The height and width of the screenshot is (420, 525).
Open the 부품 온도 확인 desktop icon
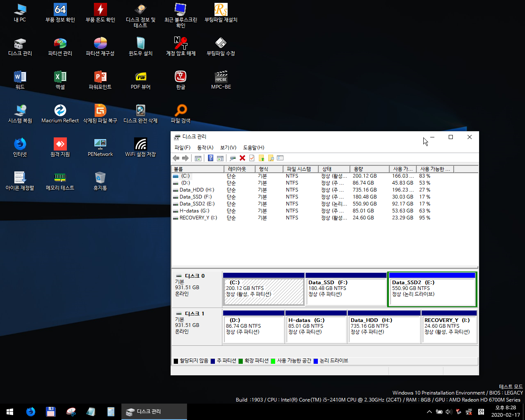(x=100, y=13)
